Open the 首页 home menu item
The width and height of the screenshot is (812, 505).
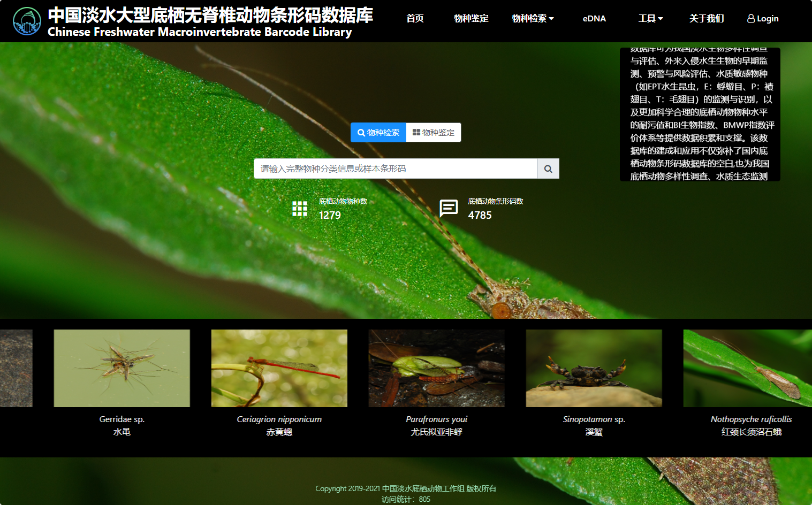pos(415,18)
